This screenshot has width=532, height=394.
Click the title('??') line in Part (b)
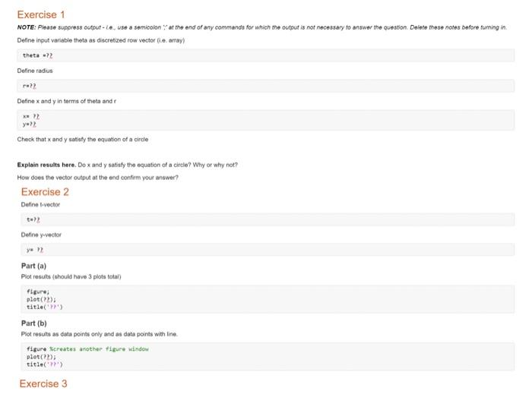[44, 364]
